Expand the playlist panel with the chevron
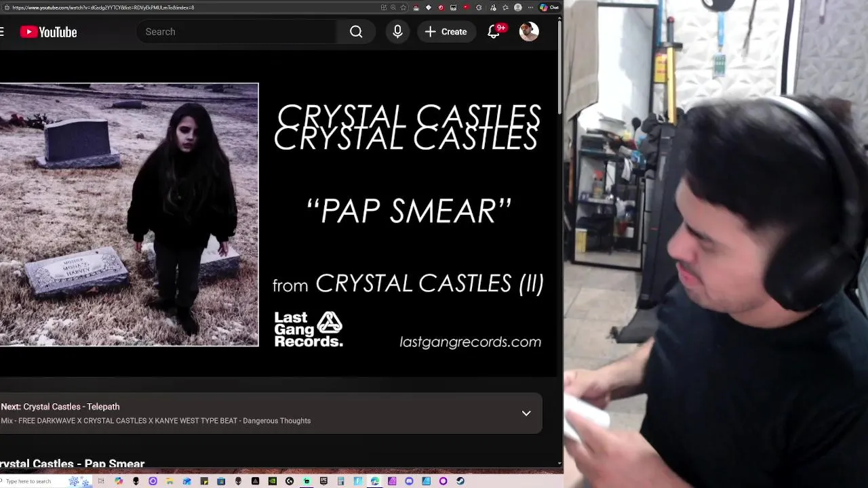868x488 pixels. [x=526, y=413]
